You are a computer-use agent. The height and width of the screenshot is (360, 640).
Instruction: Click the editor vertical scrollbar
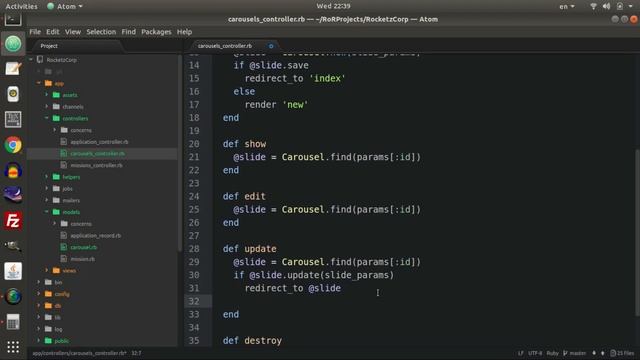637,233
